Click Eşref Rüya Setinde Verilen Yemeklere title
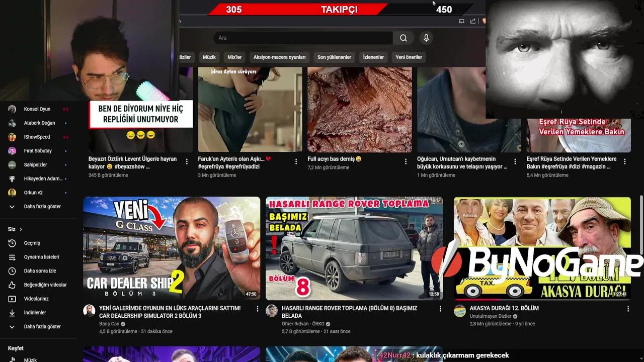 [572, 162]
